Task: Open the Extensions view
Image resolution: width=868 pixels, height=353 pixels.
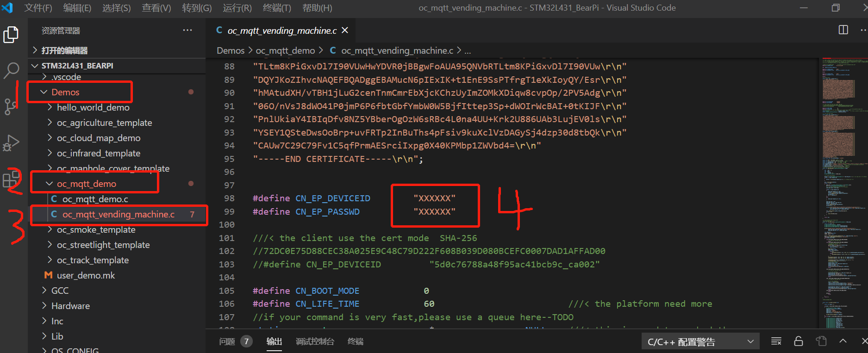Action: [x=11, y=179]
